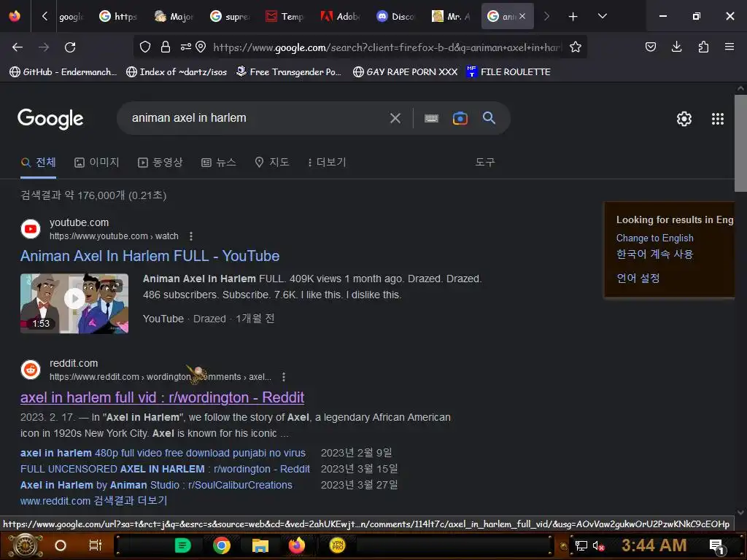
Task: Submit search with the magnifier icon
Action: pos(489,118)
